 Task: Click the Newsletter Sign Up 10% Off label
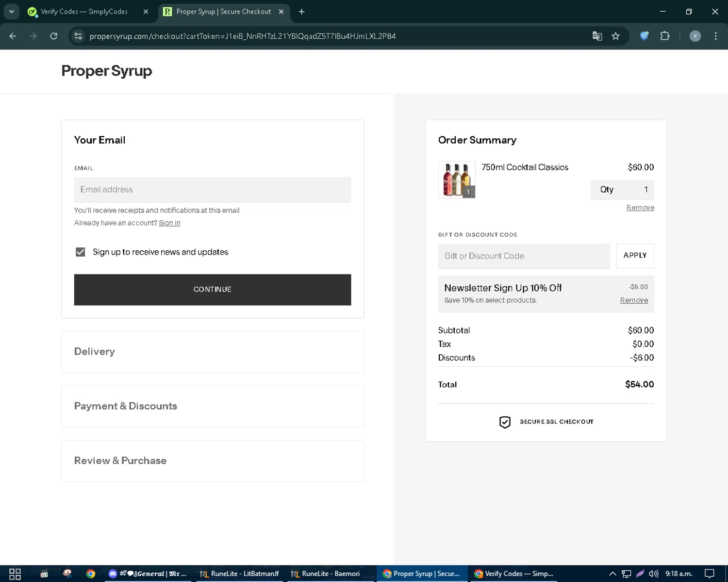pos(503,288)
